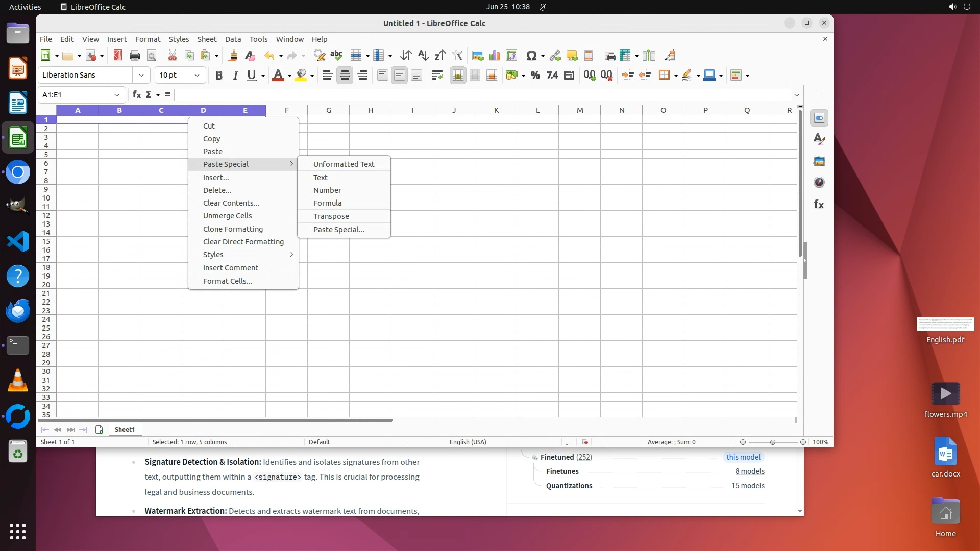This screenshot has width=980, height=551.
Task: Expand the Name Box dropdown
Action: pos(117,95)
